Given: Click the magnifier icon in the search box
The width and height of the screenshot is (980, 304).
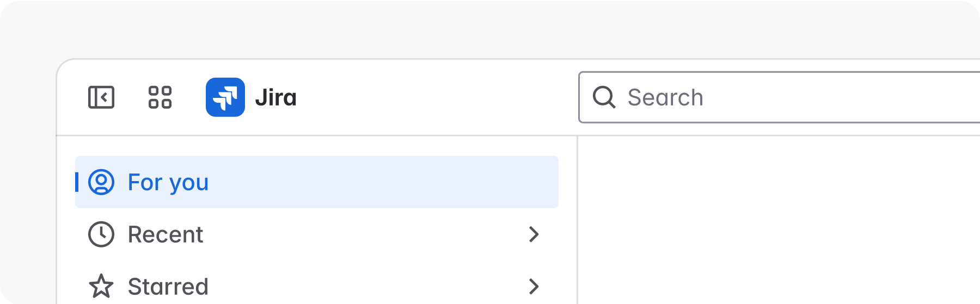Looking at the screenshot, I should [604, 97].
